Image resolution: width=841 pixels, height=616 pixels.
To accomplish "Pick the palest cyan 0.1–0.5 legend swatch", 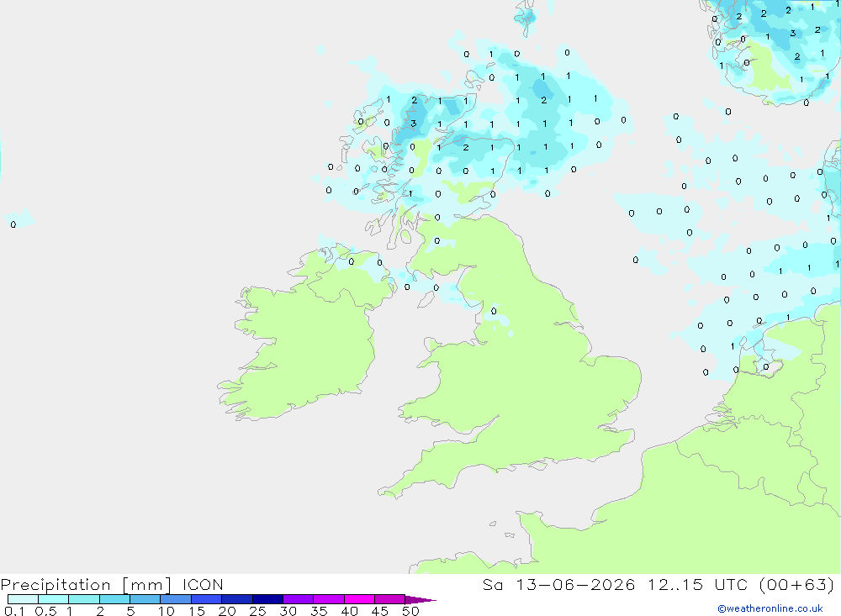I will point(23,599).
